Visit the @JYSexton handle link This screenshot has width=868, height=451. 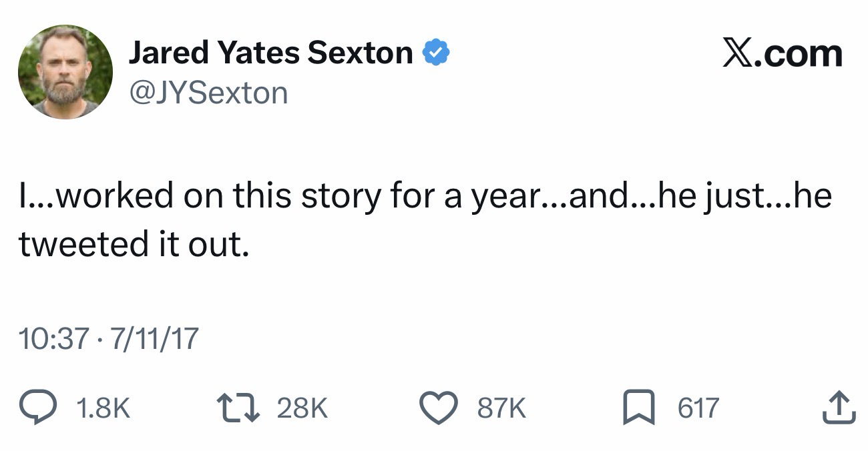208,92
